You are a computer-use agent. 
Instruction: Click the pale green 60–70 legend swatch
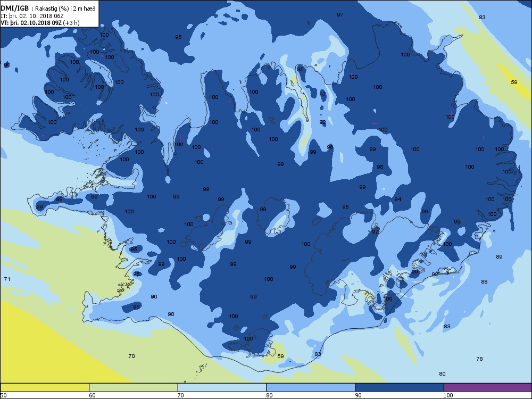134,387
